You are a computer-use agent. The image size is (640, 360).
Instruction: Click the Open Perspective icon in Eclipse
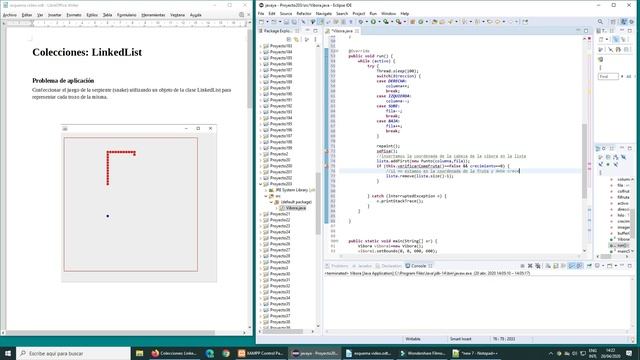coord(613,22)
